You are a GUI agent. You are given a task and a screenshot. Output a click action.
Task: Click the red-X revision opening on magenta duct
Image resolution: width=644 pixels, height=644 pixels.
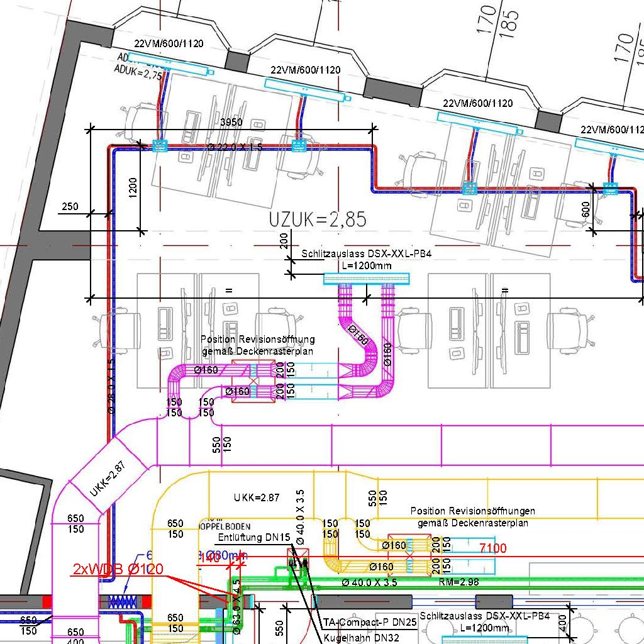pos(253,381)
